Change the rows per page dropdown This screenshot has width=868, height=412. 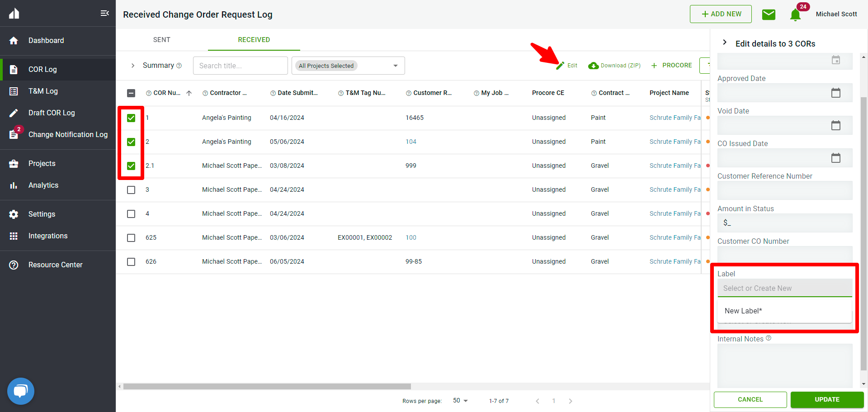pos(460,401)
